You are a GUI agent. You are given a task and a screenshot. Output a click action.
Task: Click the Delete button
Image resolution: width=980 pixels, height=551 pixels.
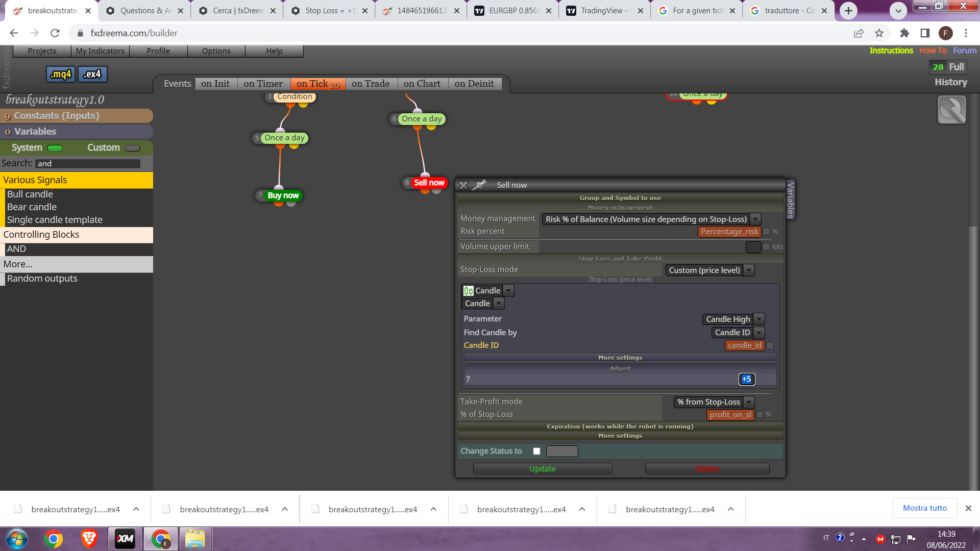(x=707, y=469)
